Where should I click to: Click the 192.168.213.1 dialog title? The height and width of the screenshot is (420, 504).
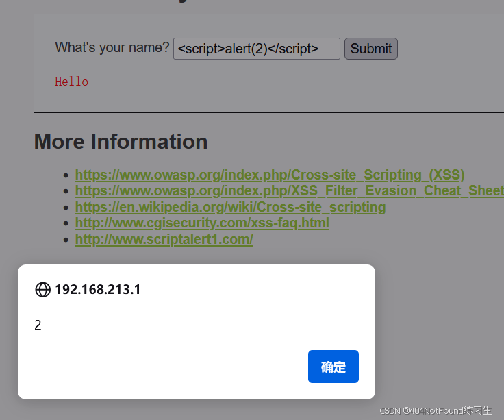98,289
